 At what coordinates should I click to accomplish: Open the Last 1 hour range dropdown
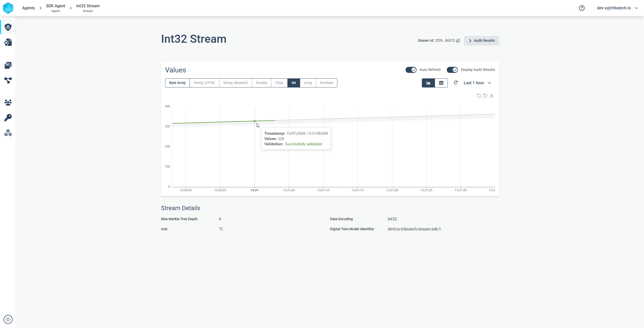(477, 83)
